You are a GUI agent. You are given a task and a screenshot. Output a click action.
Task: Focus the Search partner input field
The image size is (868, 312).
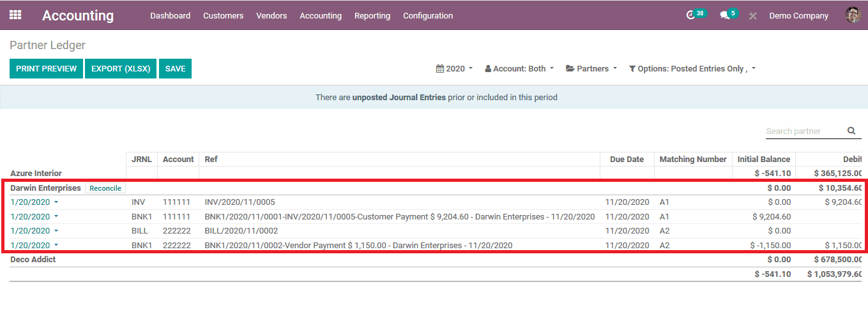pyautogui.click(x=805, y=131)
